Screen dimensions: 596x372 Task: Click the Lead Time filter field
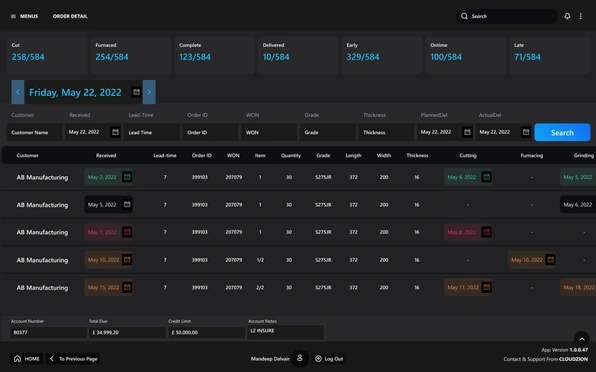click(152, 132)
